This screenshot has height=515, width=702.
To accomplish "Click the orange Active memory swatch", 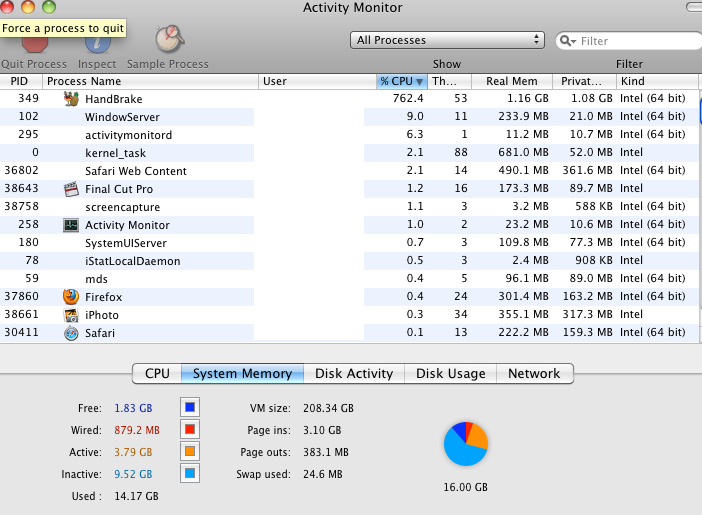I will [x=190, y=451].
